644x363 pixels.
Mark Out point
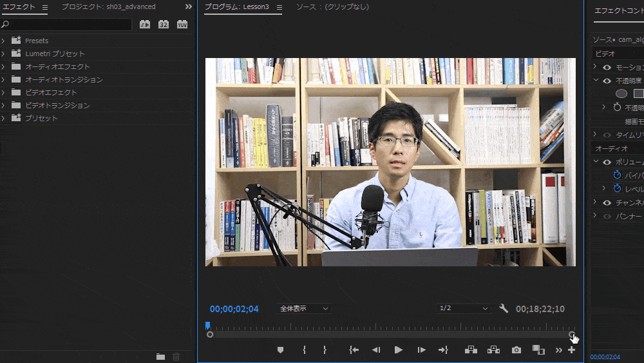point(325,350)
